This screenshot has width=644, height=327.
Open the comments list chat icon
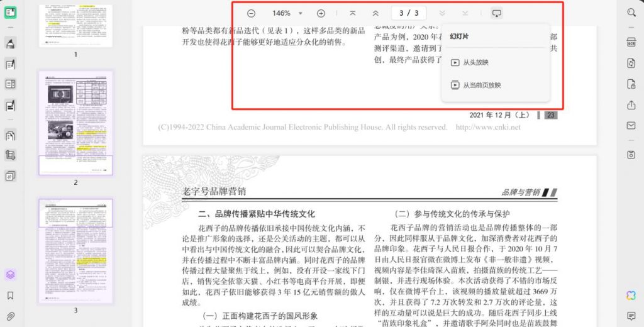point(631,316)
